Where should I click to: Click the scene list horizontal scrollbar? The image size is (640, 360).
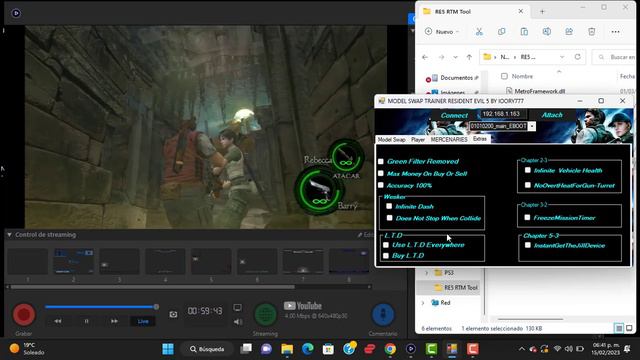point(153,287)
